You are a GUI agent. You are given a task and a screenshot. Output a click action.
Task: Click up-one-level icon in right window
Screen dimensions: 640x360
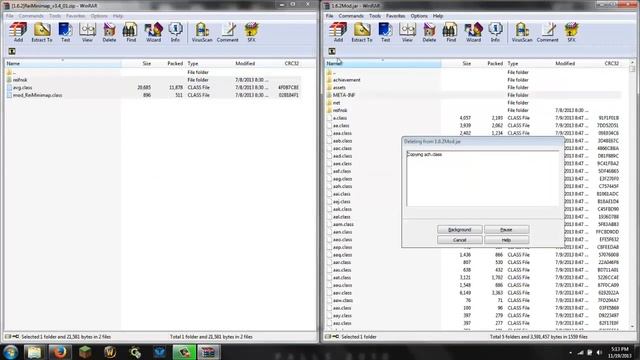(x=332, y=51)
